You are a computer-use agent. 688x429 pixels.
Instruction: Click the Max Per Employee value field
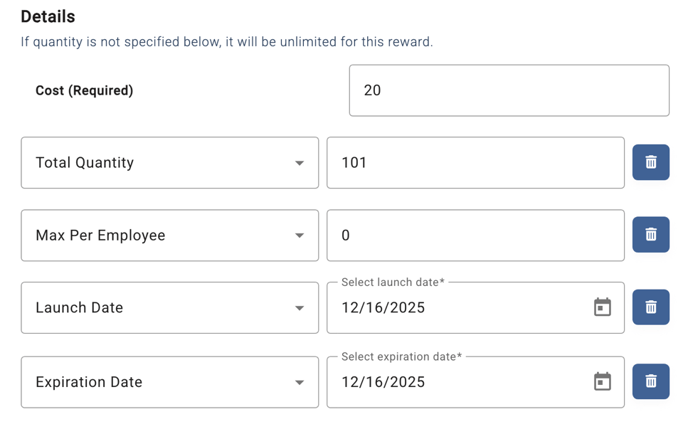pos(475,235)
